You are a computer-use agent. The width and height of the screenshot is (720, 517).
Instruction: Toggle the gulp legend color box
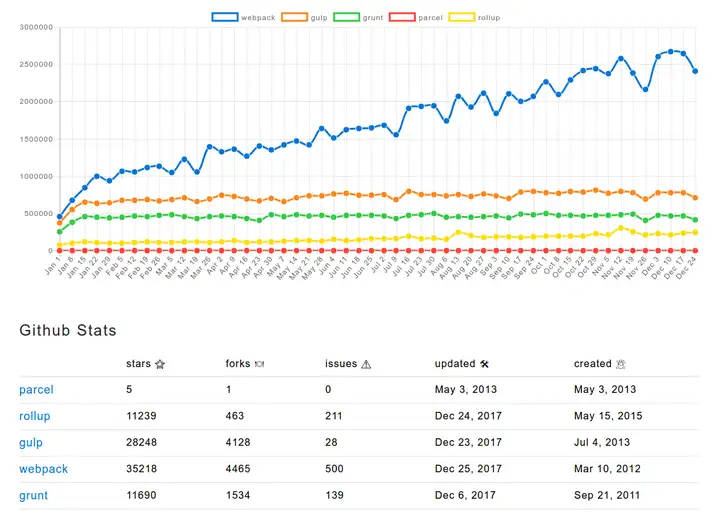click(x=294, y=17)
